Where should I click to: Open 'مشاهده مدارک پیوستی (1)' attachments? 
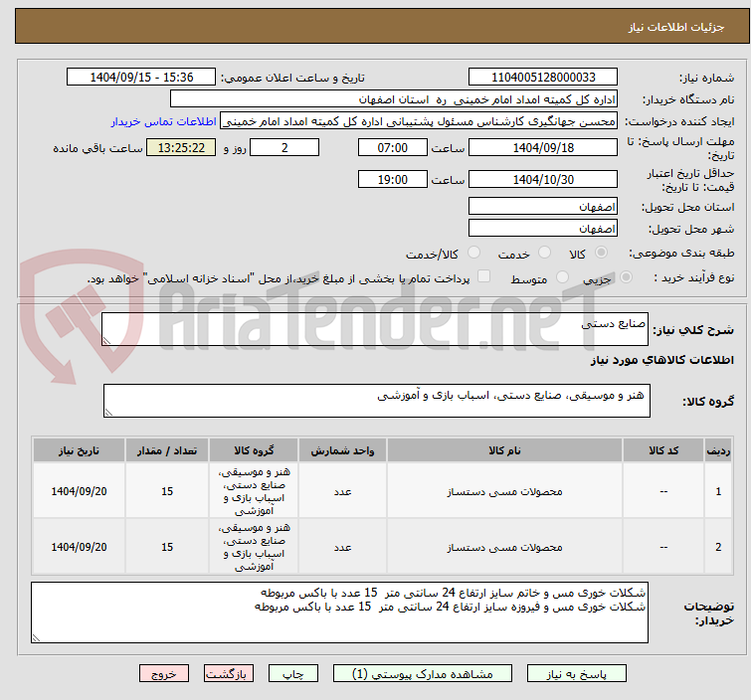(x=423, y=674)
